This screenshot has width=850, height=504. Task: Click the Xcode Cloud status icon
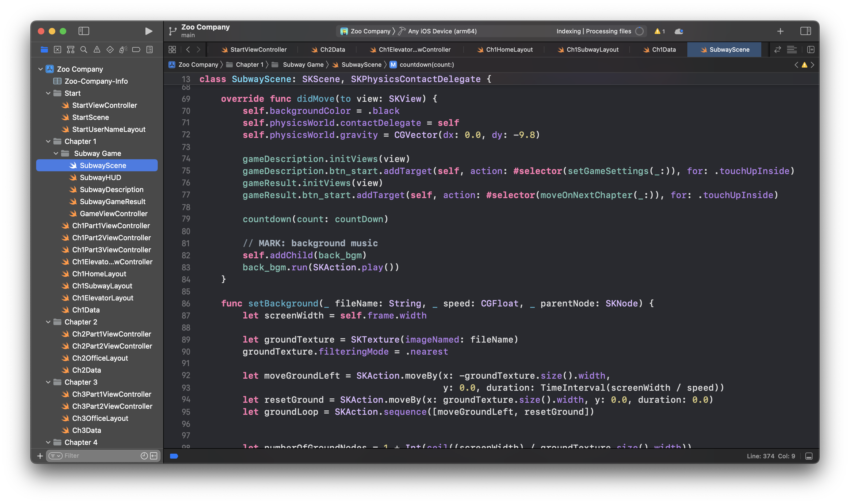(x=679, y=31)
